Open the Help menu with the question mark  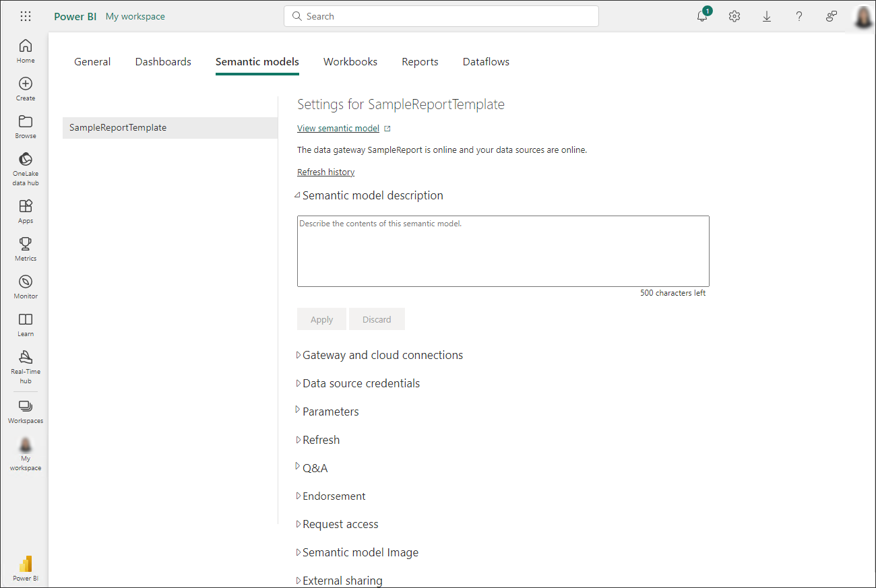pyautogui.click(x=799, y=16)
